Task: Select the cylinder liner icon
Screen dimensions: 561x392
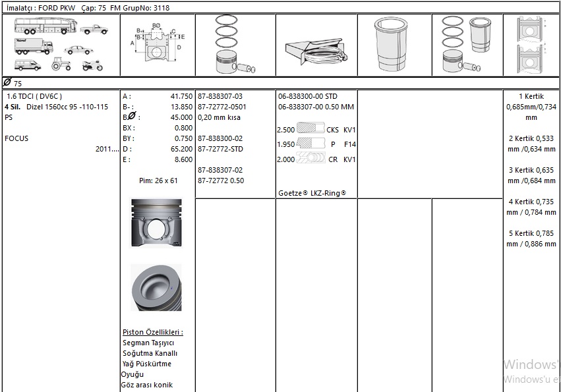Action: [x=393, y=45]
